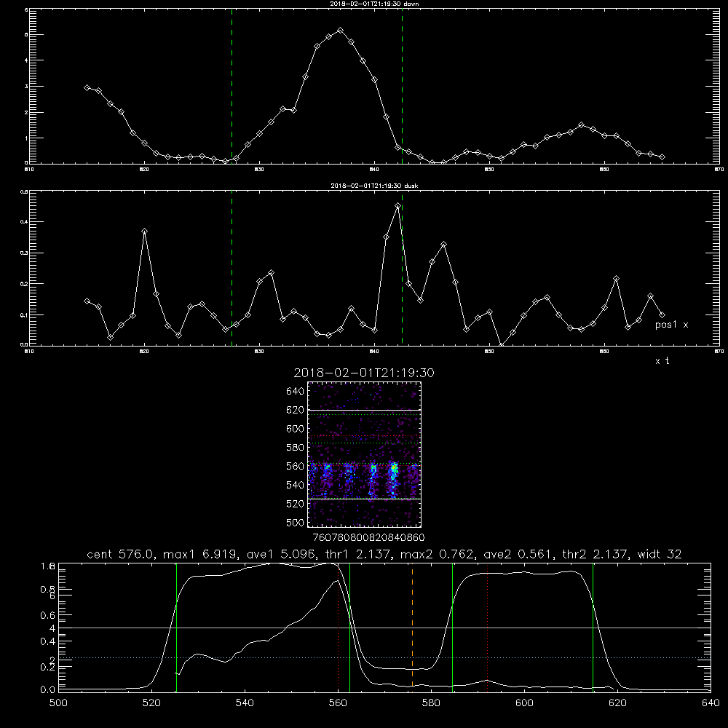Select the 'ave2 0.561' statistic
Viewport: 728px width, 728px height.
pyautogui.click(x=517, y=554)
